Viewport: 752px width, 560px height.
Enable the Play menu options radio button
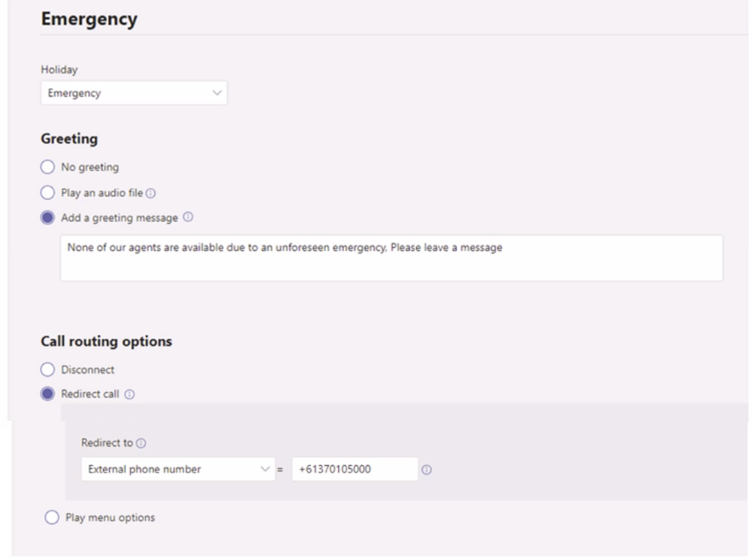52,518
